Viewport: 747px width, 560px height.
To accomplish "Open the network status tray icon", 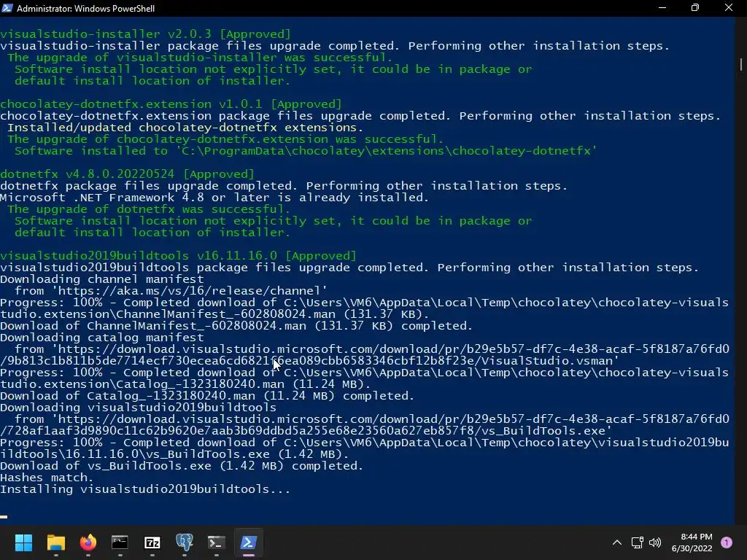I will click(x=637, y=542).
